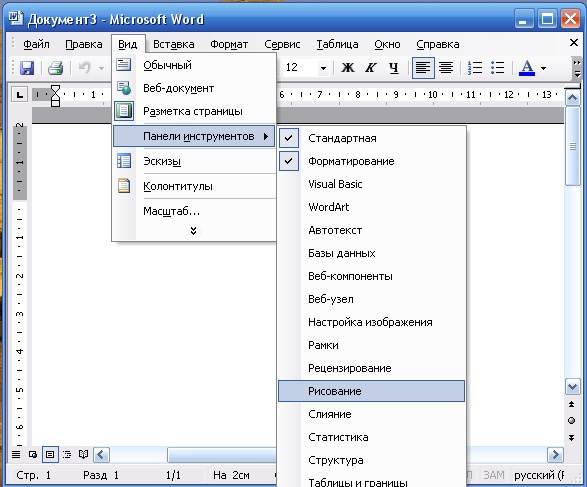The image size is (587, 487).
Task: Enable the WordArt toolbar
Action: click(x=371, y=207)
